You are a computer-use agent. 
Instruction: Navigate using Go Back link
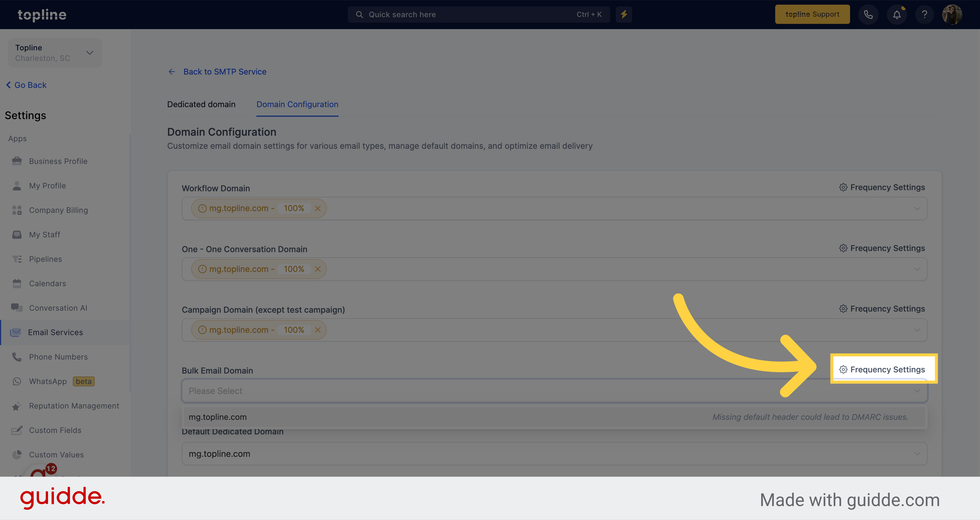pos(27,85)
